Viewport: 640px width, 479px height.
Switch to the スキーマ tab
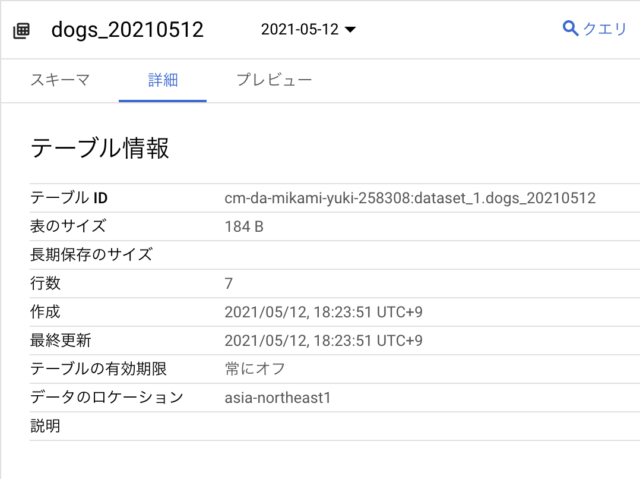point(60,80)
